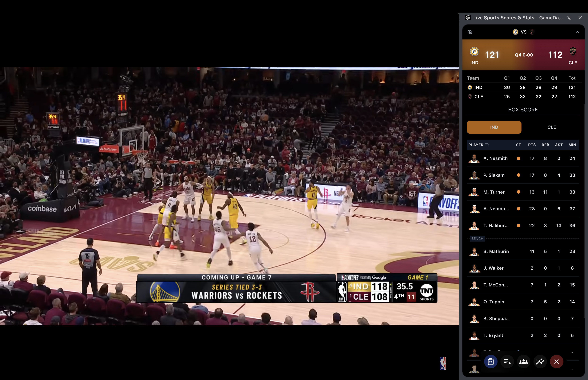Open T. McConnell's headshot
This screenshot has width=588, height=380.
pyautogui.click(x=474, y=285)
